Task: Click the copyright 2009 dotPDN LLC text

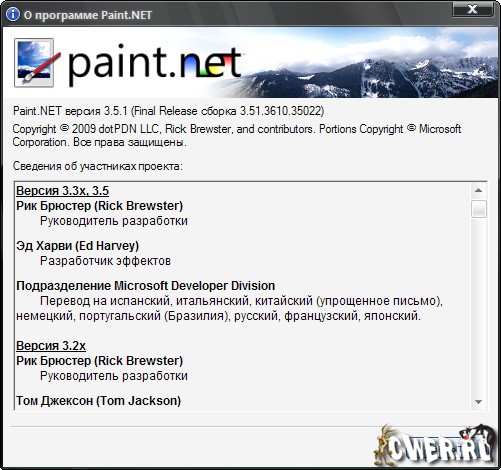Action: pyautogui.click(x=237, y=136)
